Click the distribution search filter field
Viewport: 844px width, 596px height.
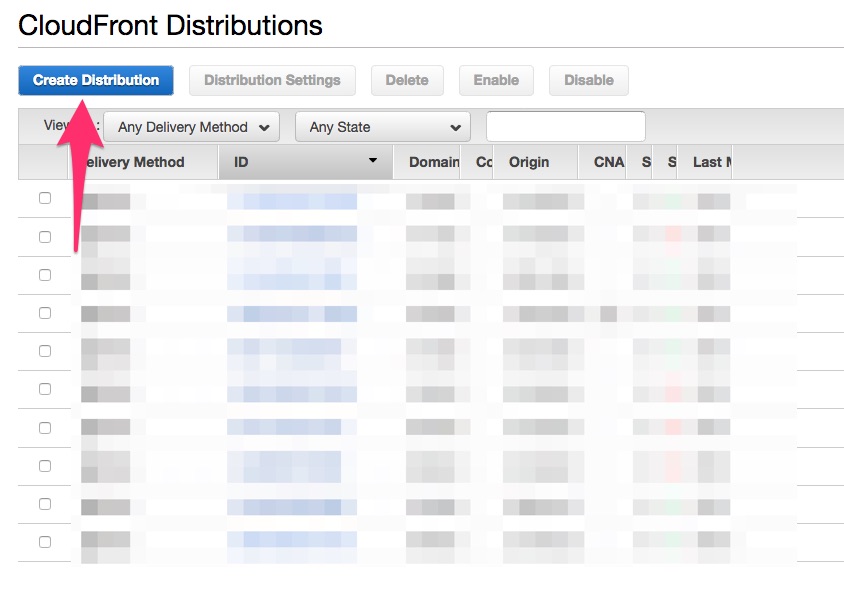[565, 126]
